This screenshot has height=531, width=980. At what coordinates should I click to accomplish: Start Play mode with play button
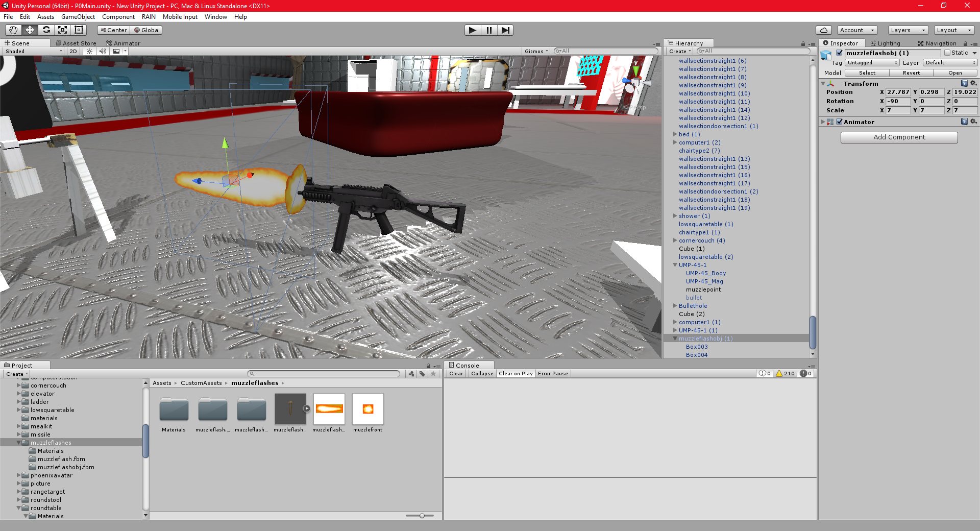(x=473, y=30)
